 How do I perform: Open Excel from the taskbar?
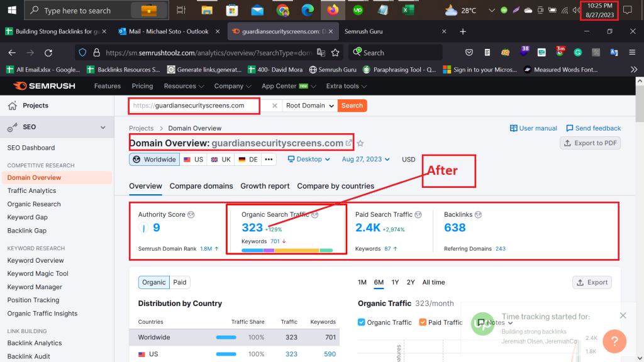click(408, 10)
